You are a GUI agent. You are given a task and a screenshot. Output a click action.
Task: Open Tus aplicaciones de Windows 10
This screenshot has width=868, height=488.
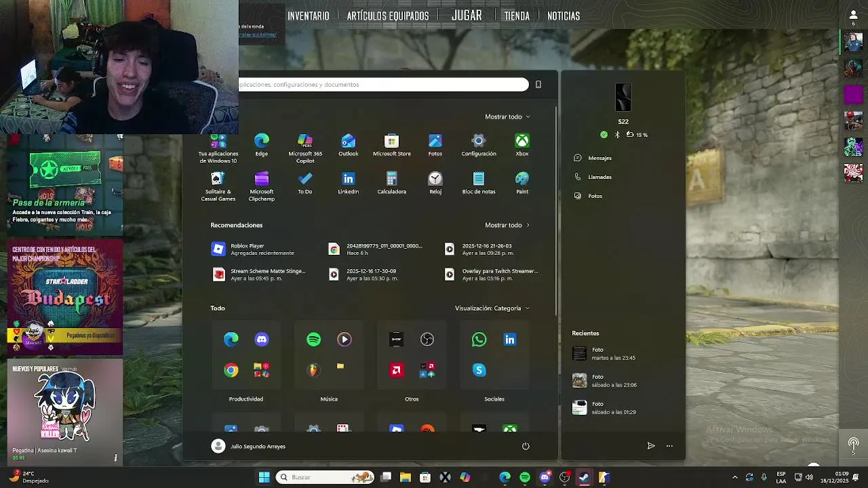pyautogui.click(x=218, y=148)
